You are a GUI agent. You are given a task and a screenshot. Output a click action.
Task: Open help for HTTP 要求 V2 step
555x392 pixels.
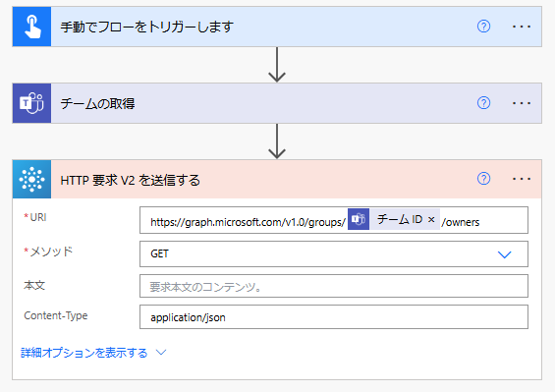[x=483, y=179]
